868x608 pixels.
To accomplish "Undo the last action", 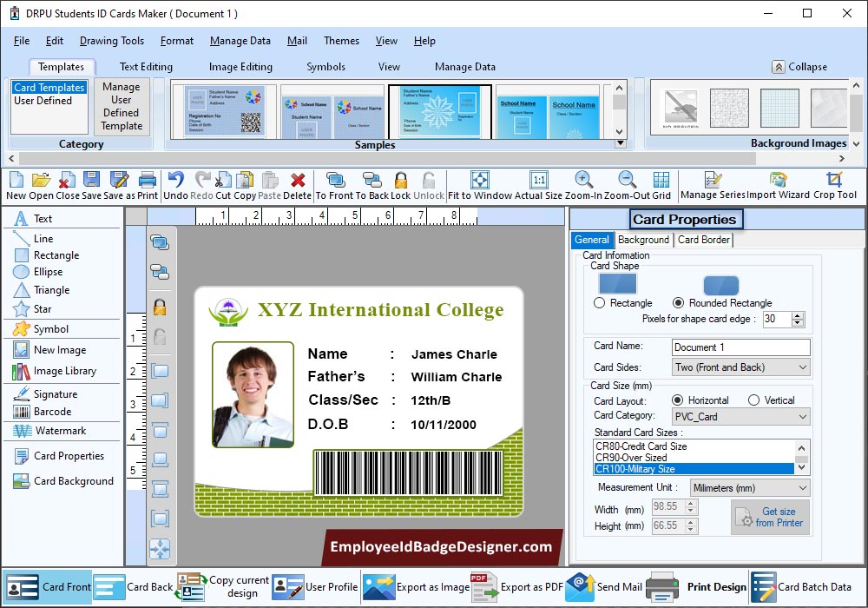I will tap(175, 186).
